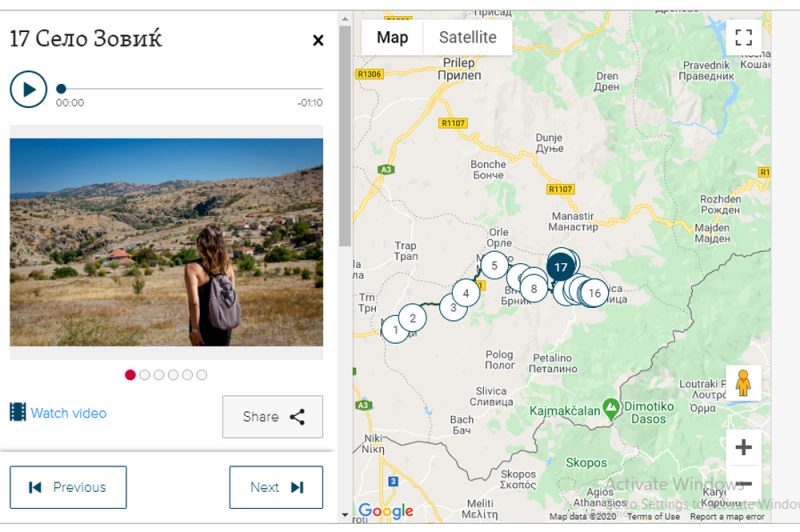Zoom in on the map
Screen dimensions: 800x532
743,447
